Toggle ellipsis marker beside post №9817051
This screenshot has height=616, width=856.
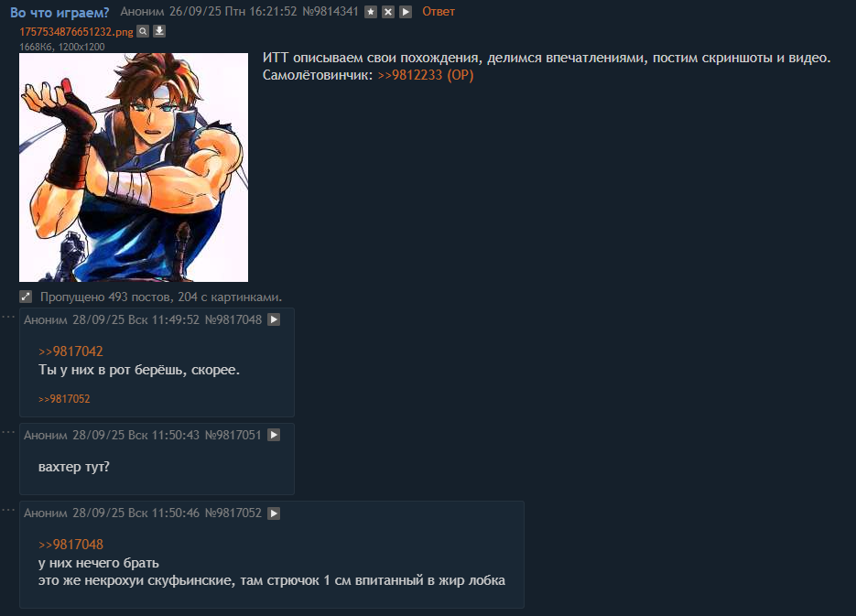[8, 432]
